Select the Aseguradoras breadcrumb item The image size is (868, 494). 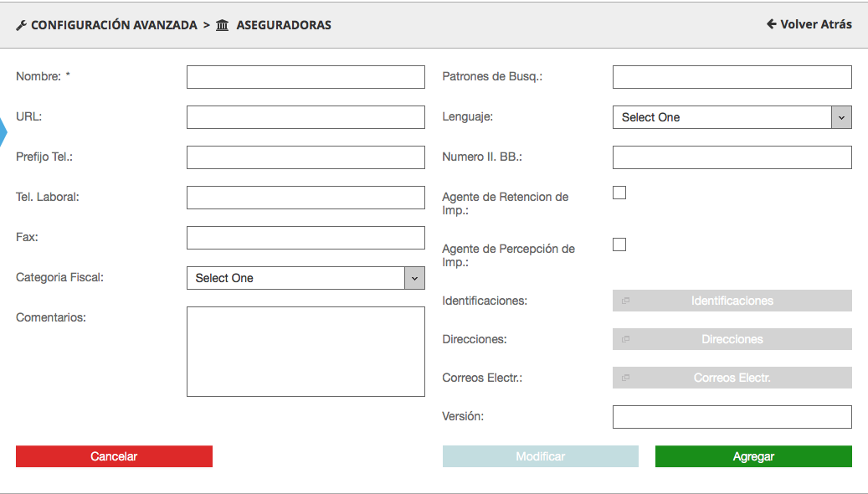point(284,25)
